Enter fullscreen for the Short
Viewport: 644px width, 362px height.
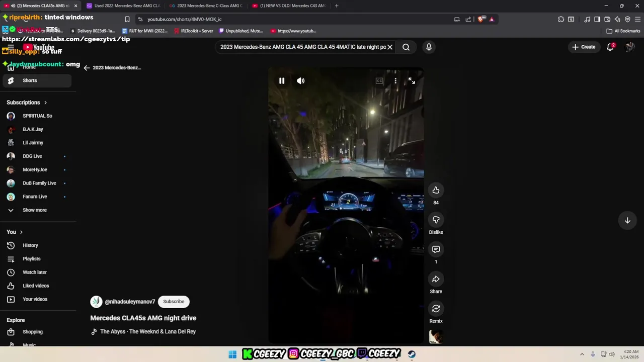coord(412,81)
